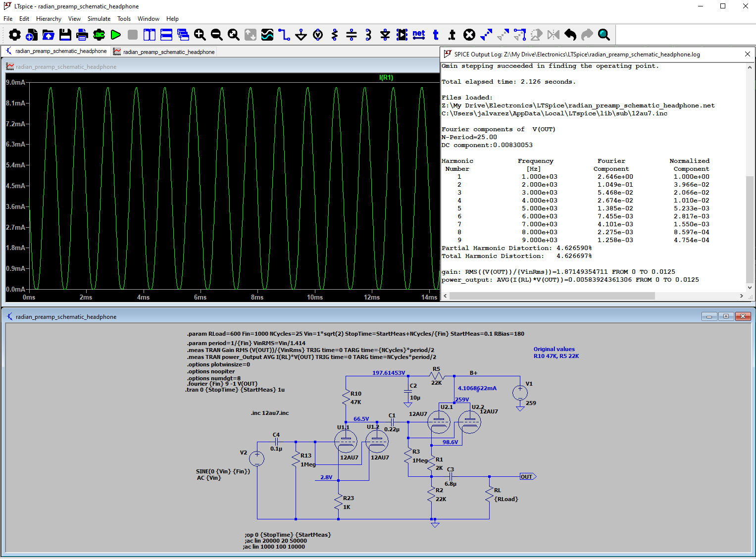Tile windows horizontally icon
This screenshot has width=756, height=559.
[166, 35]
